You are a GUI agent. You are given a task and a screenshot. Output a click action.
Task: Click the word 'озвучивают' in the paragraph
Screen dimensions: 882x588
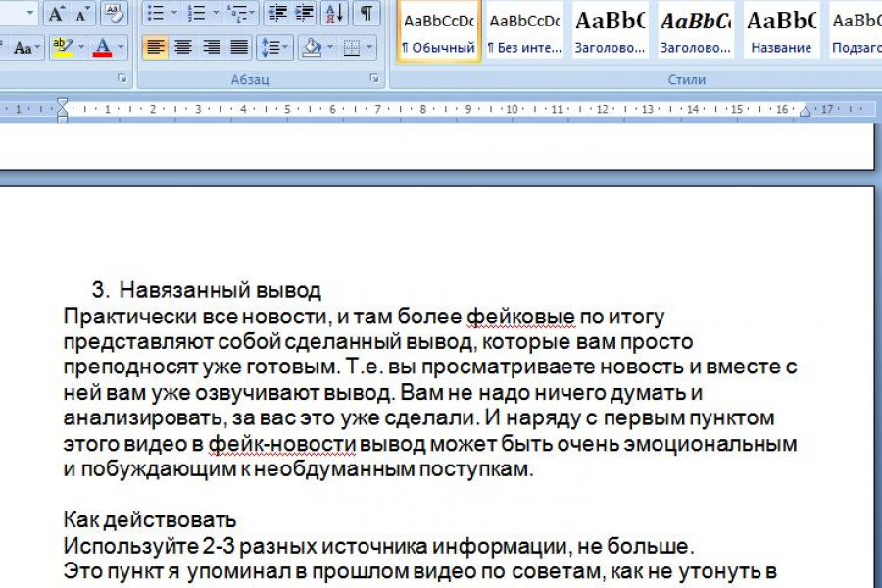(x=257, y=392)
